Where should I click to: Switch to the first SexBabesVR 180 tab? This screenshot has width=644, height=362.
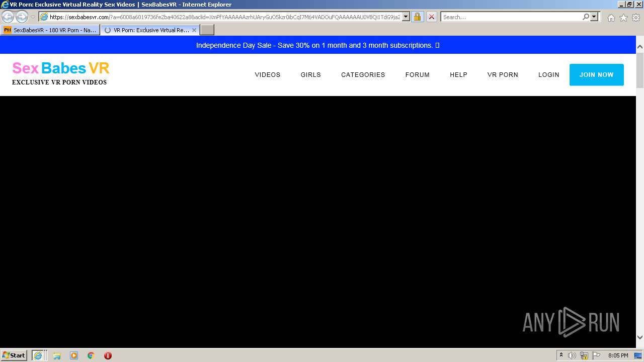click(50, 30)
